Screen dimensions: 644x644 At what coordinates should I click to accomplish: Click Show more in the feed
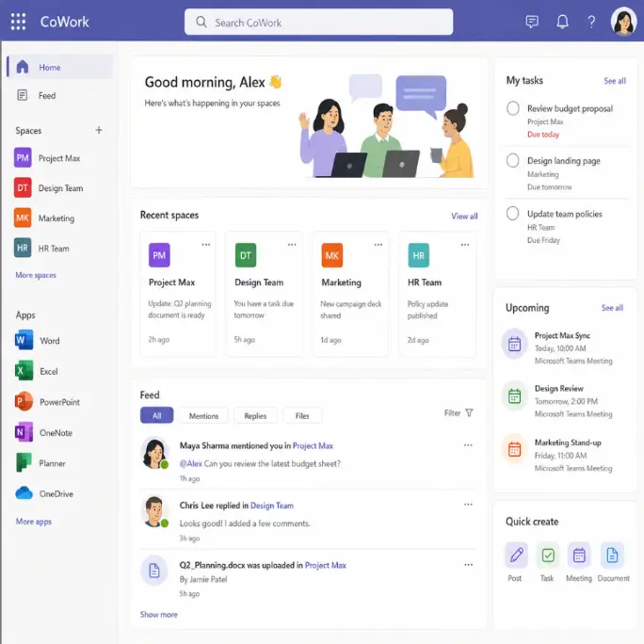[x=158, y=615]
